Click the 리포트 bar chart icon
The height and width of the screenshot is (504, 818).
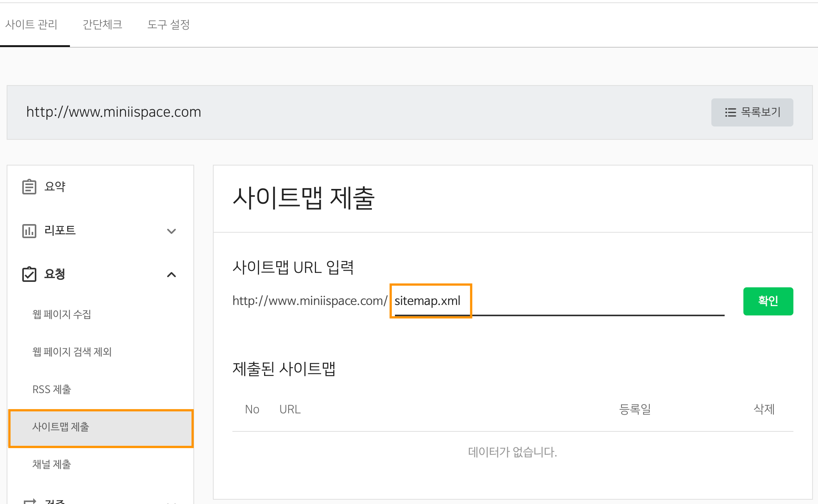[29, 231]
